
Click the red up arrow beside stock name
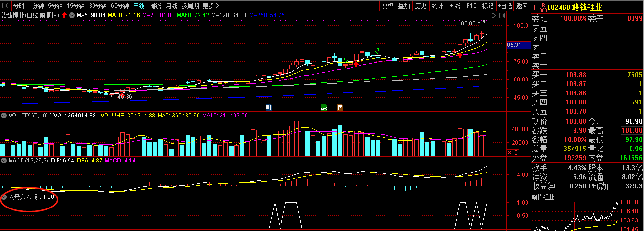coord(64,15)
